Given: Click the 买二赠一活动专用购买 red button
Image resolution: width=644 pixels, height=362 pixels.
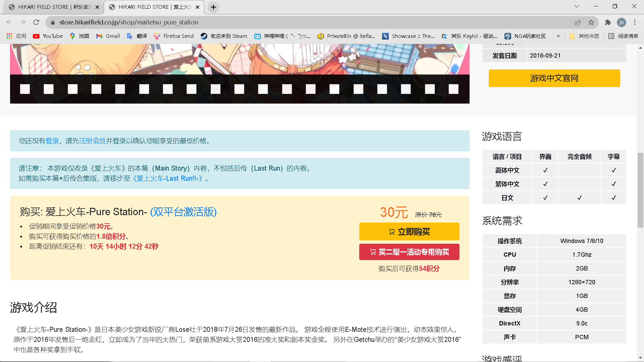Looking at the screenshot, I should coord(409,252).
